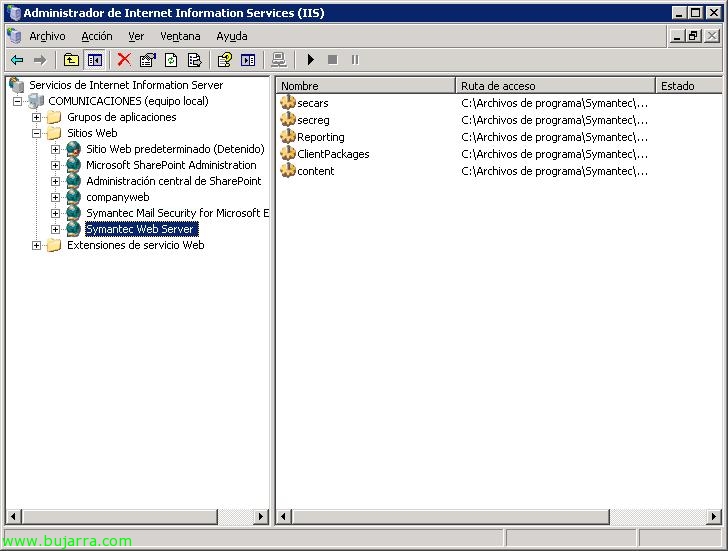Select Servicios de Internet Information Server root

(126, 85)
